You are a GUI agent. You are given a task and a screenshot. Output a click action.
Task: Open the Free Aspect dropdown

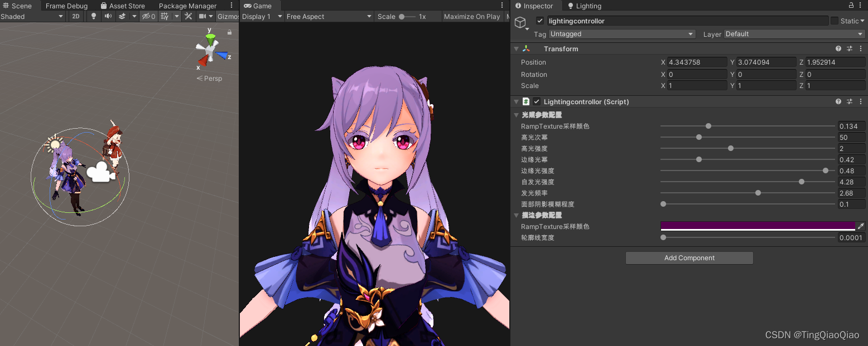[x=329, y=17]
